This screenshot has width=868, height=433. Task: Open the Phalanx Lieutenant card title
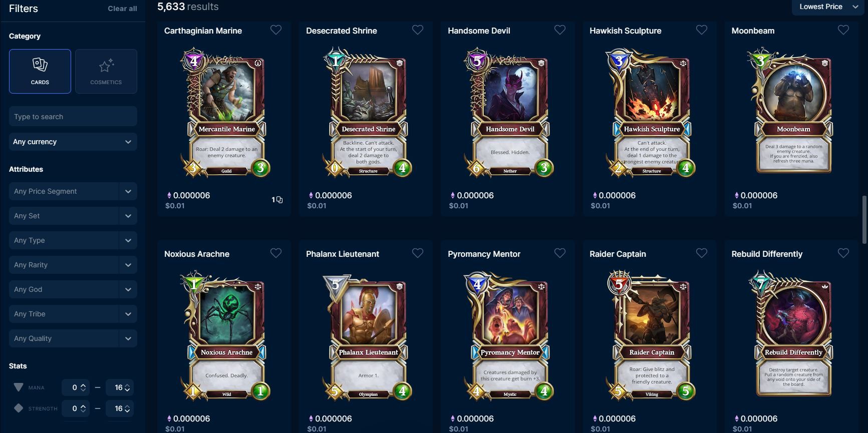tap(343, 254)
